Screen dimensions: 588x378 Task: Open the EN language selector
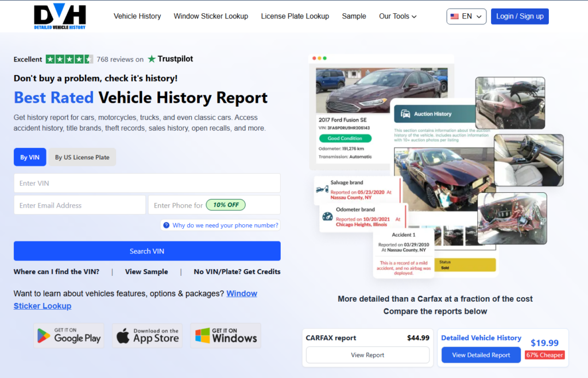point(466,17)
